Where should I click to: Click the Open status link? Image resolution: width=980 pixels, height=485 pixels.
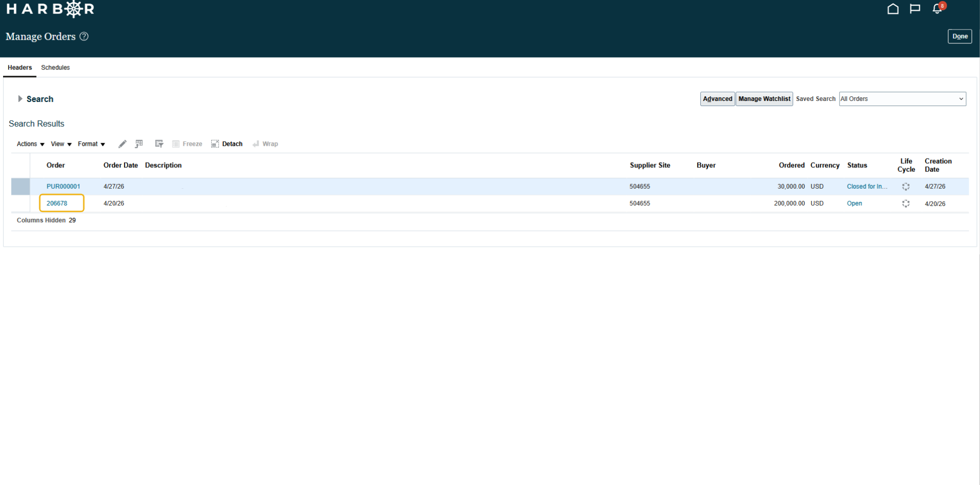[854, 203]
